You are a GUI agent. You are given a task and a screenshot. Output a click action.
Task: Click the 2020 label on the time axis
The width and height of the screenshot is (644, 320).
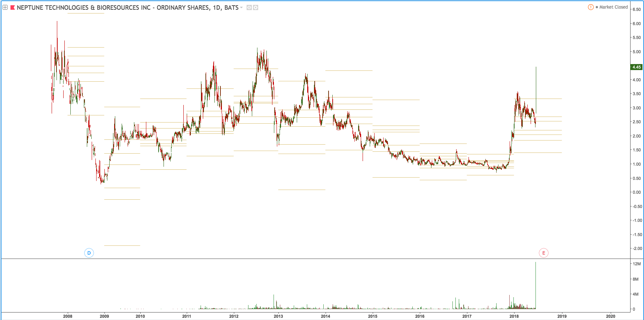tap(610, 316)
